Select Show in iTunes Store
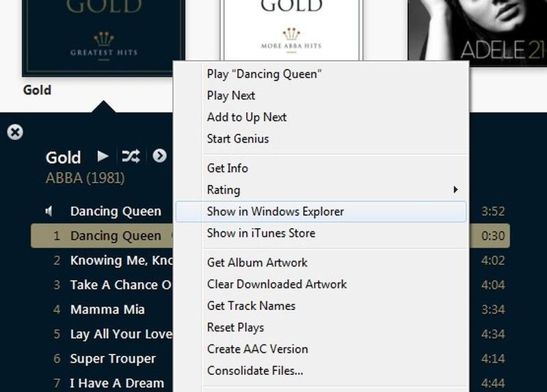 coord(321,233)
